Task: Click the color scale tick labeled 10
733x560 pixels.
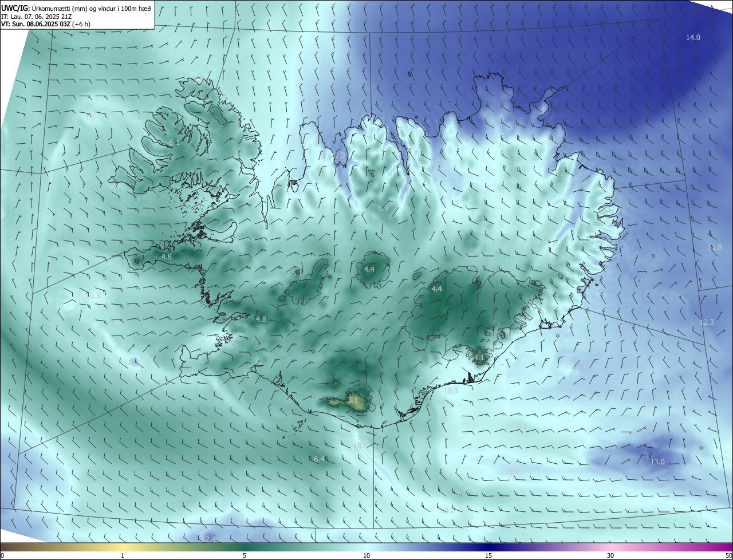Action: click(x=366, y=555)
